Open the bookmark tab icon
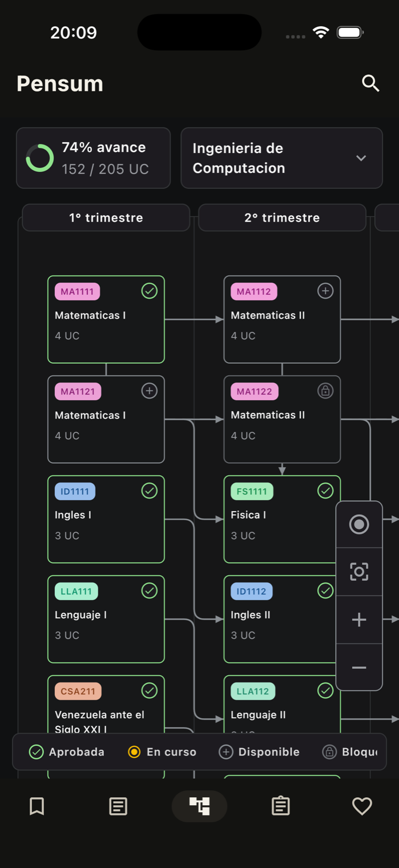Screen dimensions: 399x868 pos(37,806)
